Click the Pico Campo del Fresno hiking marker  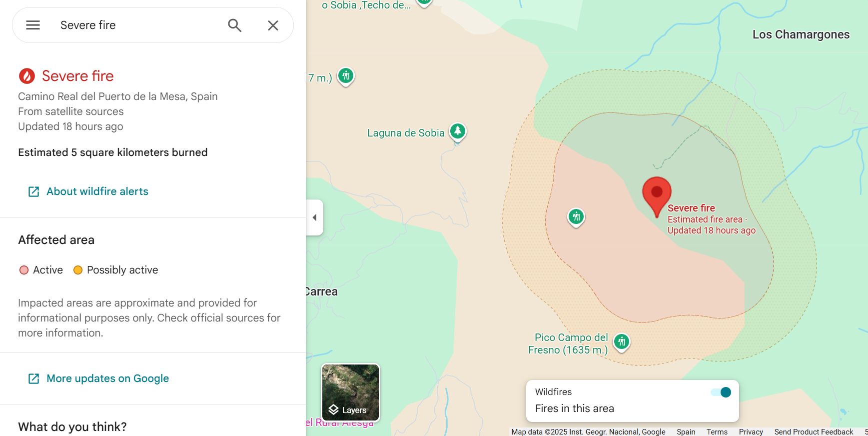621,342
